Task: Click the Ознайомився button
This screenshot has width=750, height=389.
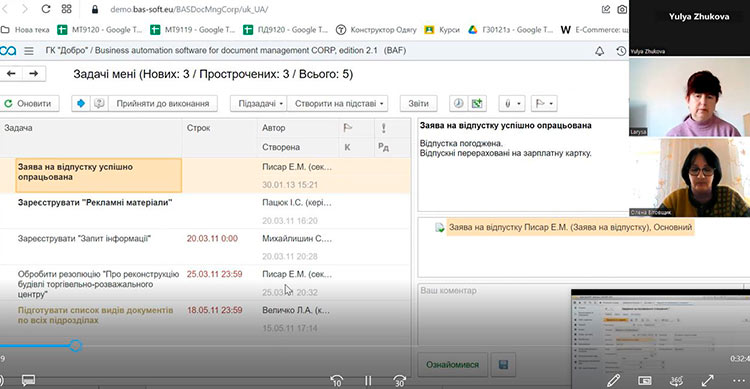Action: (x=452, y=365)
